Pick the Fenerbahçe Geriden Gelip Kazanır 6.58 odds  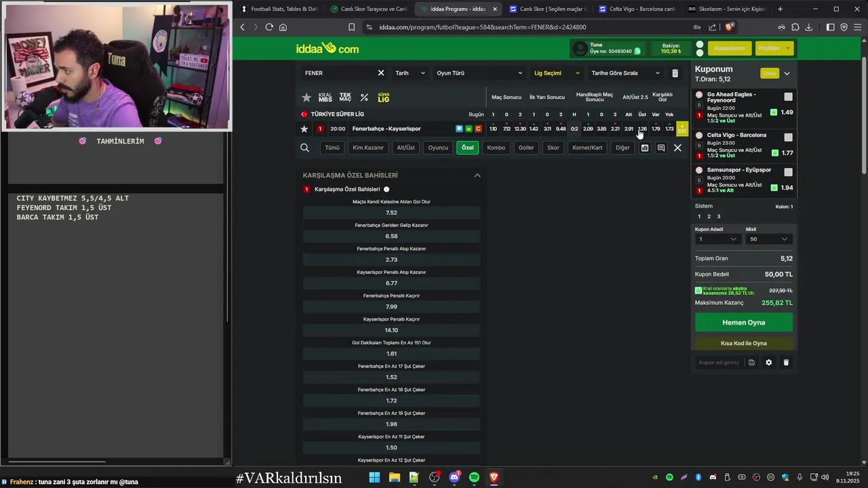391,237
